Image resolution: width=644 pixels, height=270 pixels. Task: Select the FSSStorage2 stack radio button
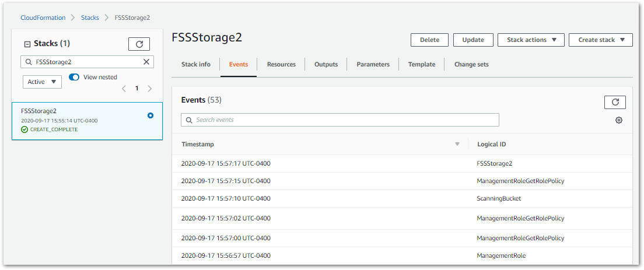pos(150,115)
